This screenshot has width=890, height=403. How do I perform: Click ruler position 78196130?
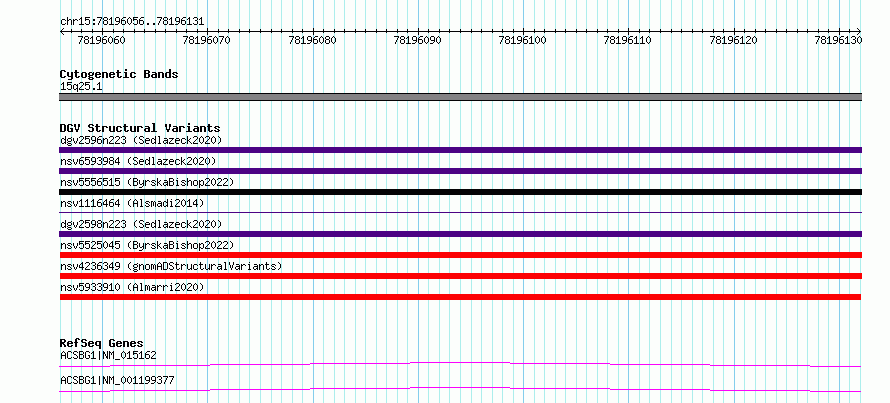(x=838, y=40)
